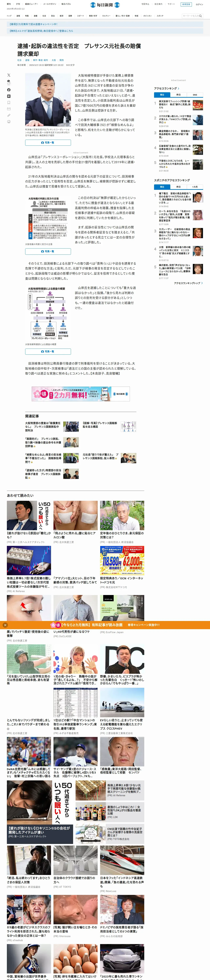Viewport: 210px width, 980px height.
Task: Open the Mainichi Shimbun logo home link
Action: click(x=105, y=5)
